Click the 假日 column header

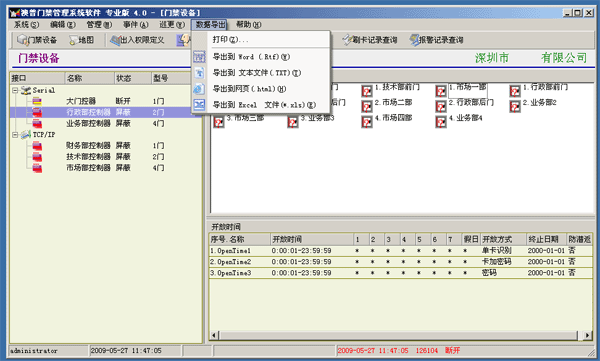click(x=471, y=240)
